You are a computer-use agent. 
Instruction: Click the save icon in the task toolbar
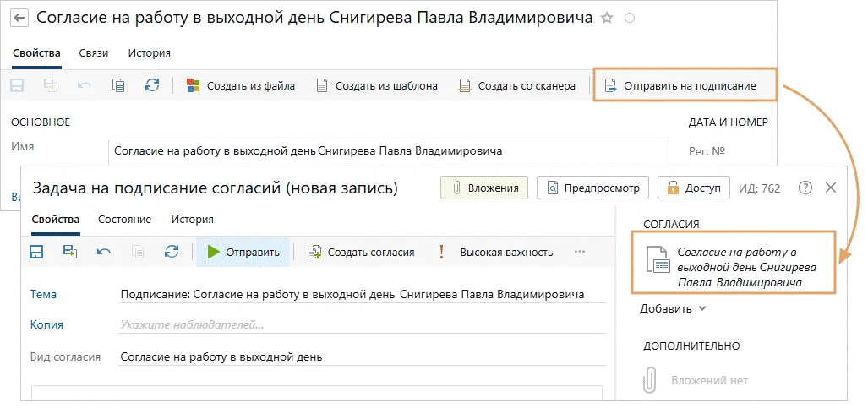(36, 252)
